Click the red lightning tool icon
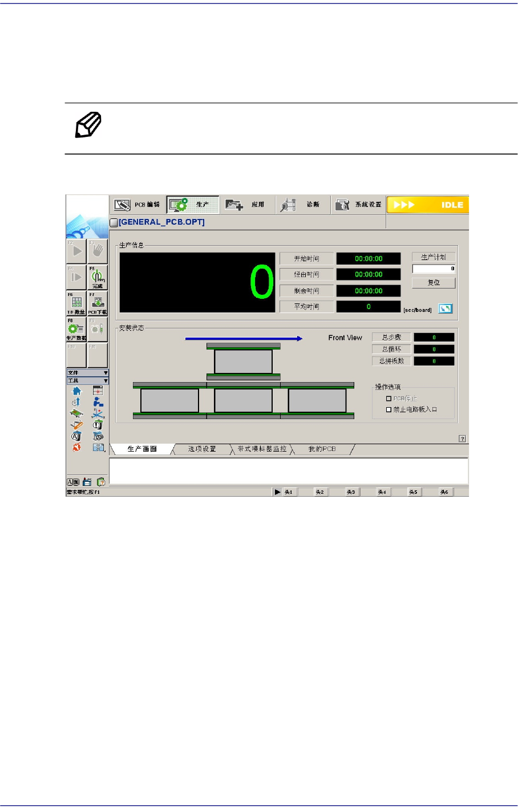The width and height of the screenshot is (518, 812). 76,448
